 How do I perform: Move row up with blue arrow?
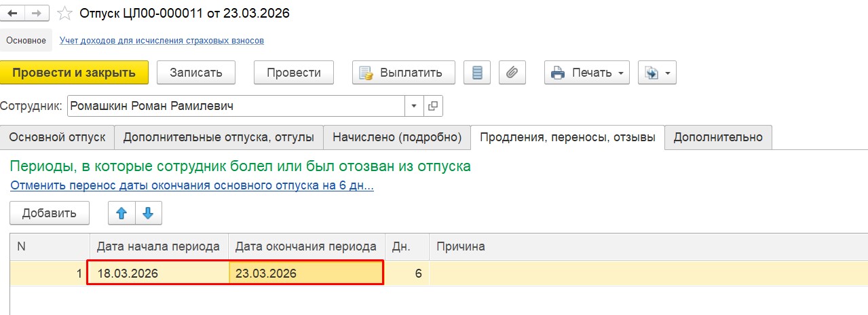(122, 212)
